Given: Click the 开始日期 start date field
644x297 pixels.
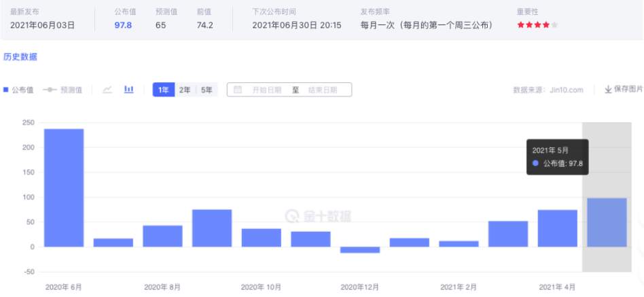Looking at the screenshot, I should [266, 90].
